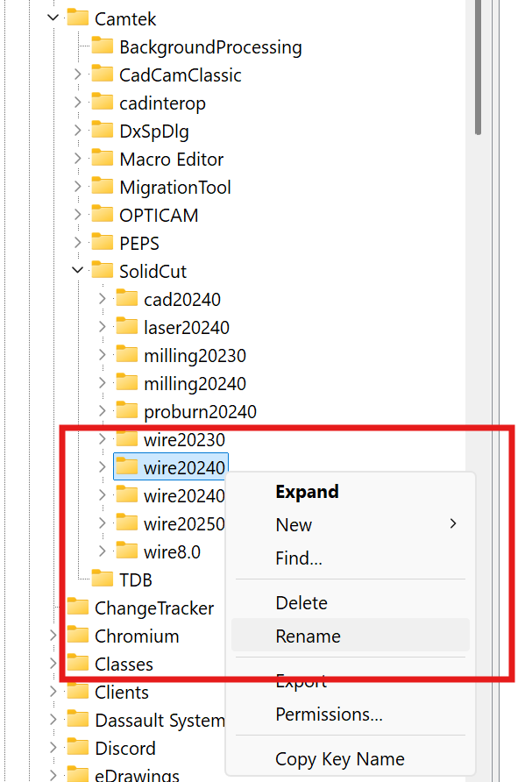Select the CadCamClassic key label
The image size is (532, 782).
[181, 75]
